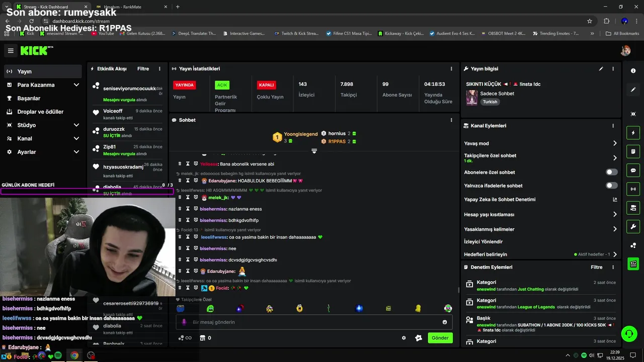Click the wrench icon in right sidebar
The image size is (644, 362).
(x=633, y=226)
